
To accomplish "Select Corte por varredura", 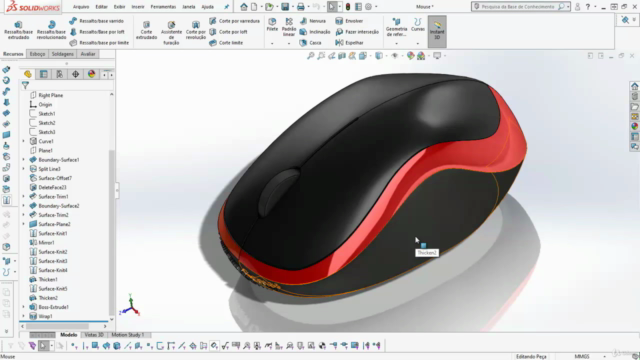I will point(235,21).
